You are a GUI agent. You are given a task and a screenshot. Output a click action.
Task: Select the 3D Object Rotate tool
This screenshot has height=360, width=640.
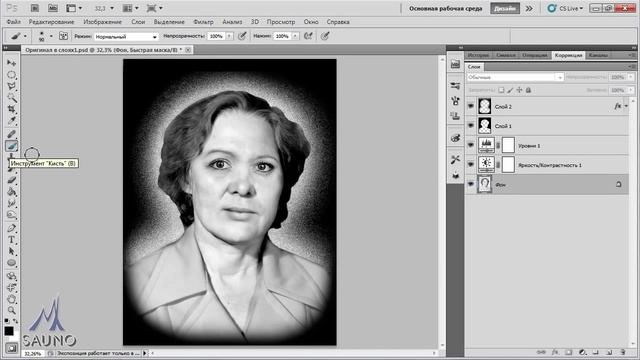[x=11, y=276]
